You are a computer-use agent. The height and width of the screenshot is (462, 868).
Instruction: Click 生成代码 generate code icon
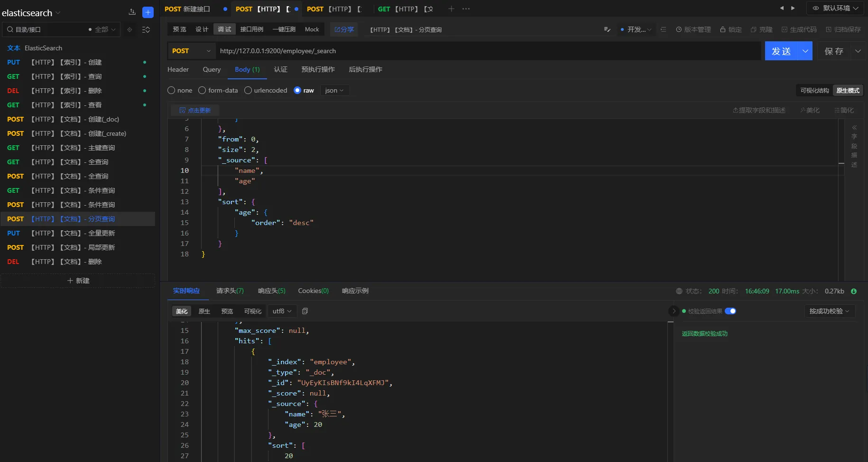785,29
